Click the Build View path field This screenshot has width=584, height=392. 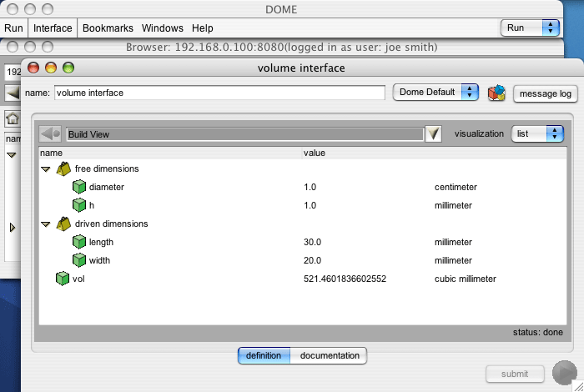click(x=244, y=134)
